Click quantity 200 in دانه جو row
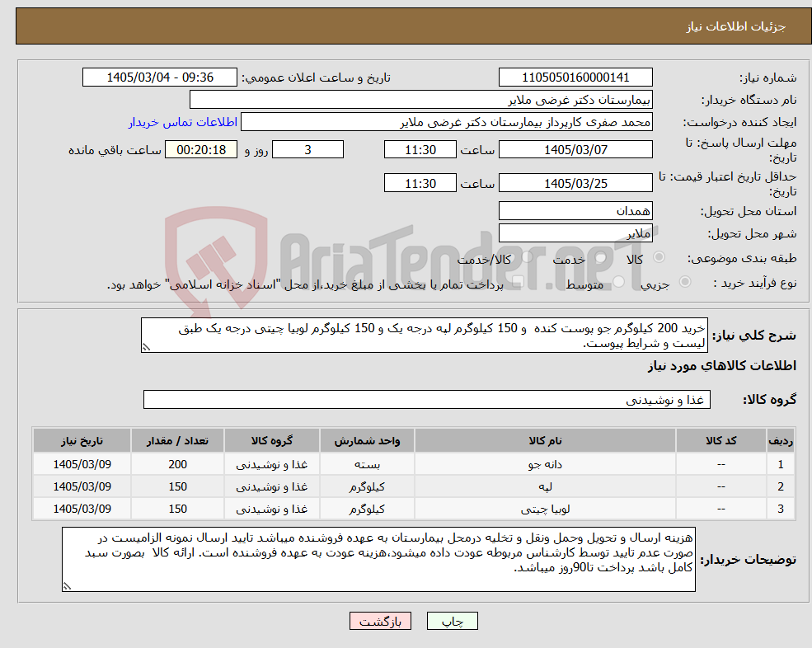The width and height of the screenshot is (812, 648). (x=177, y=464)
